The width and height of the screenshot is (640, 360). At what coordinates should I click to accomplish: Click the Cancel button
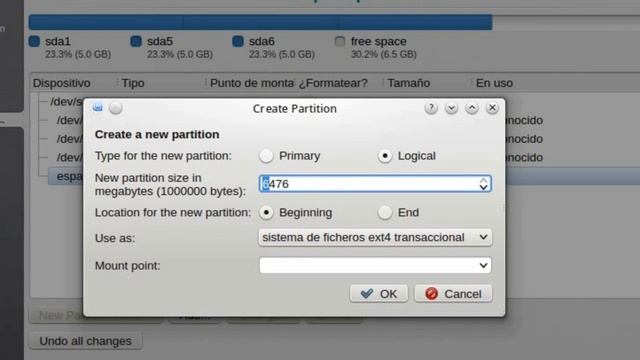point(453,294)
